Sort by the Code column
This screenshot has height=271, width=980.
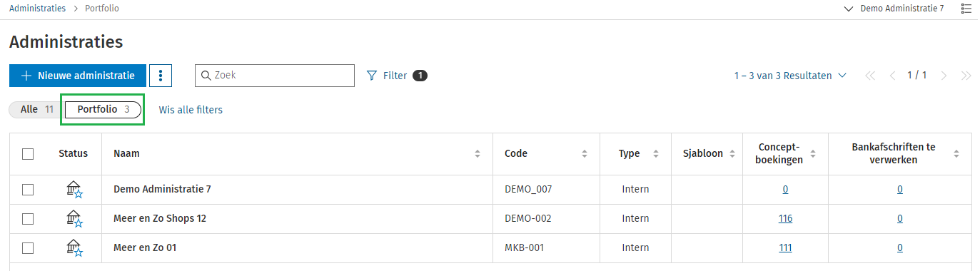[585, 154]
